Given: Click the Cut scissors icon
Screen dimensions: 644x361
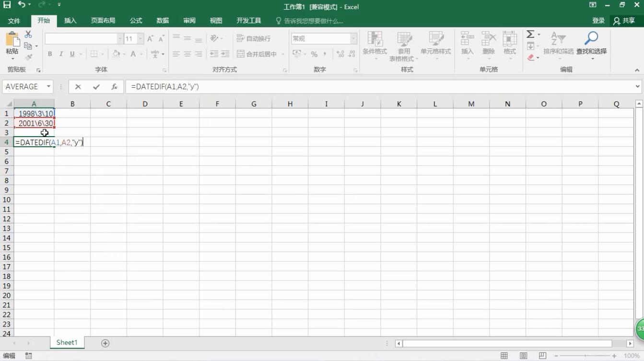Looking at the screenshot, I should point(28,35).
